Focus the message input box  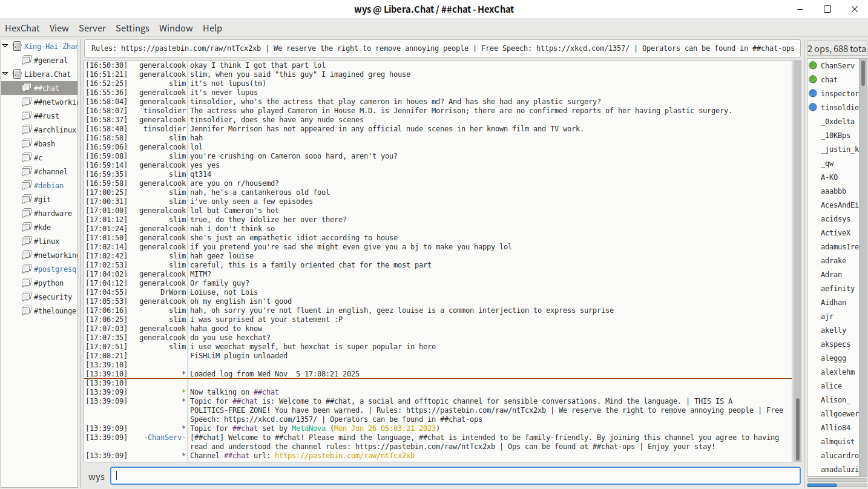(455, 476)
